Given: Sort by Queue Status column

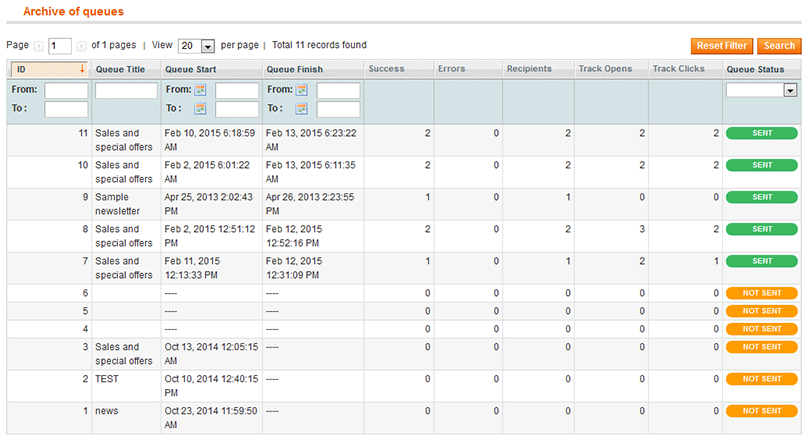Looking at the screenshot, I should pos(755,69).
